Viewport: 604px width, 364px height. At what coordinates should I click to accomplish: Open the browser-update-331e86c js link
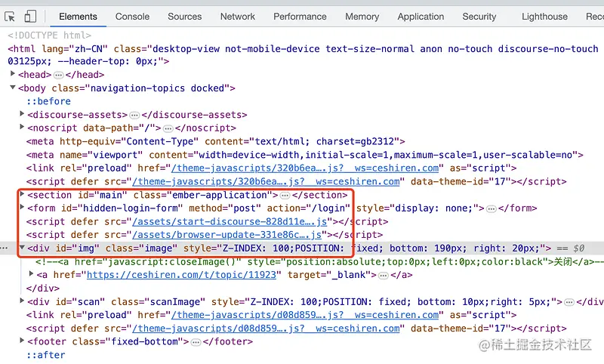pos(227,235)
